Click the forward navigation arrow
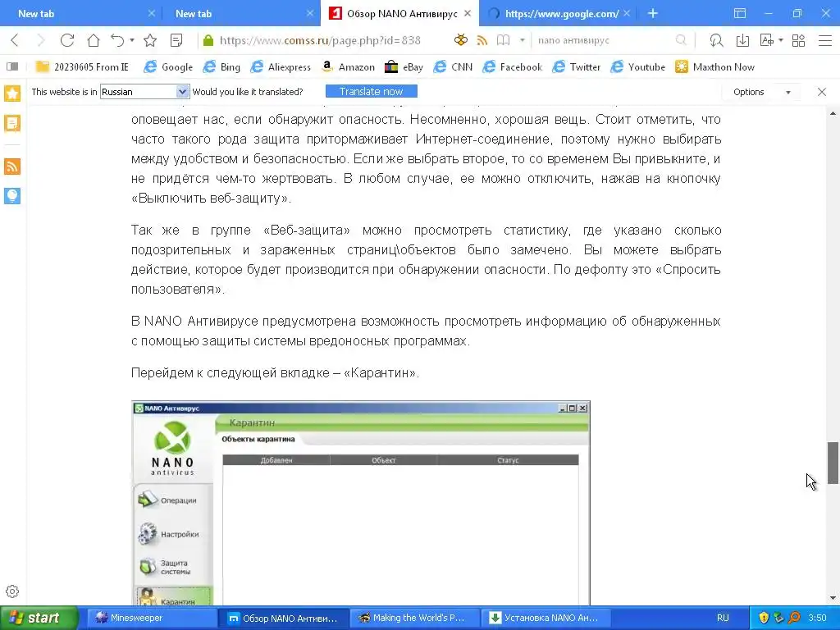The image size is (840, 630). click(x=41, y=40)
